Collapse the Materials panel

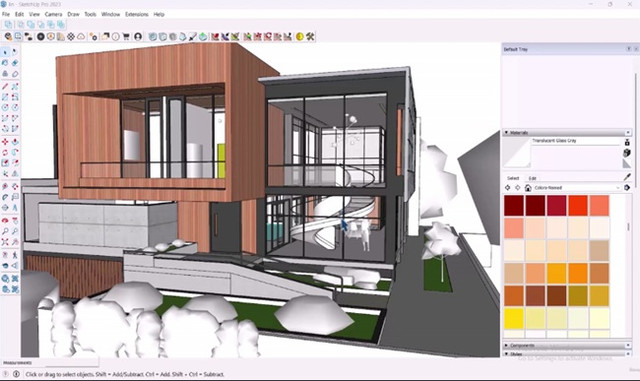[x=507, y=132]
